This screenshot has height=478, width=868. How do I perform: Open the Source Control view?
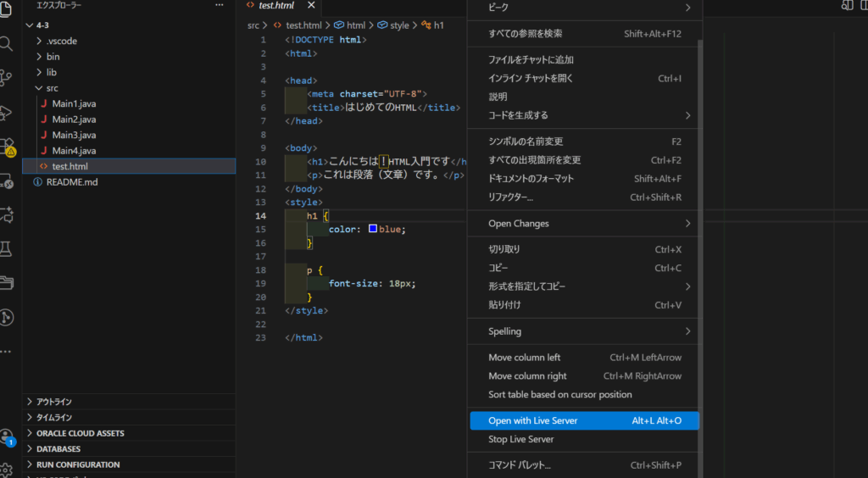(x=7, y=78)
